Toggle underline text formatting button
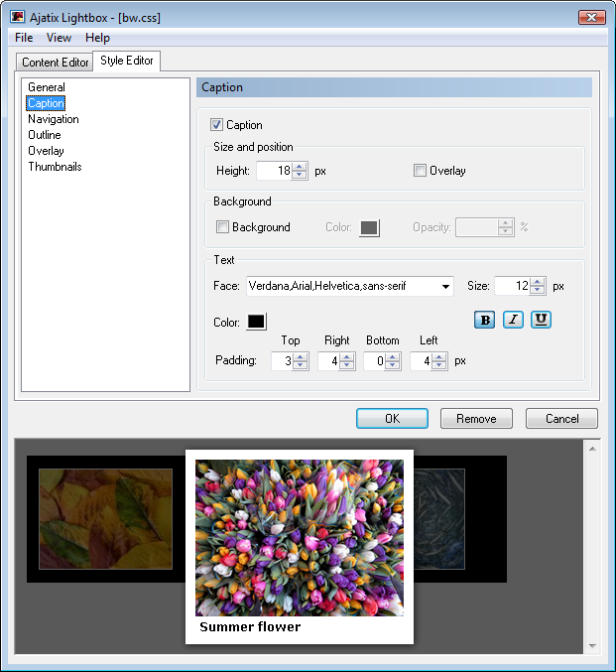Screen dimensions: 616x672 (x=541, y=320)
